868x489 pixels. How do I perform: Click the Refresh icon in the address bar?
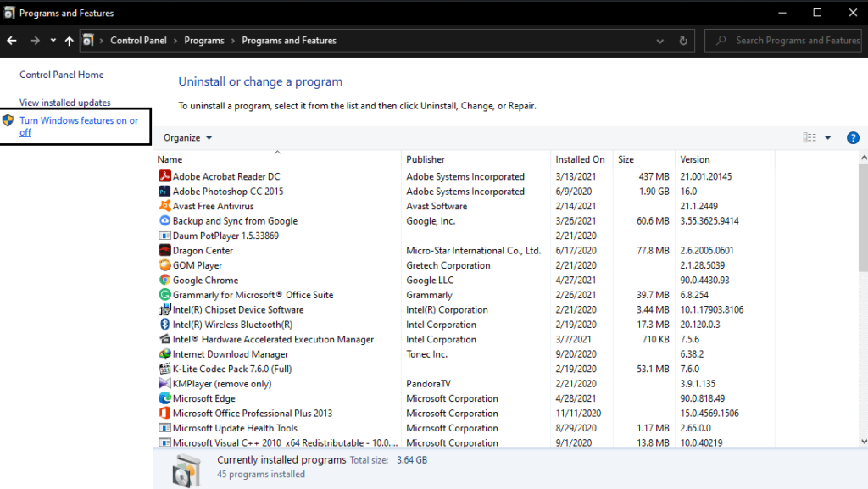(x=683, y=41)
